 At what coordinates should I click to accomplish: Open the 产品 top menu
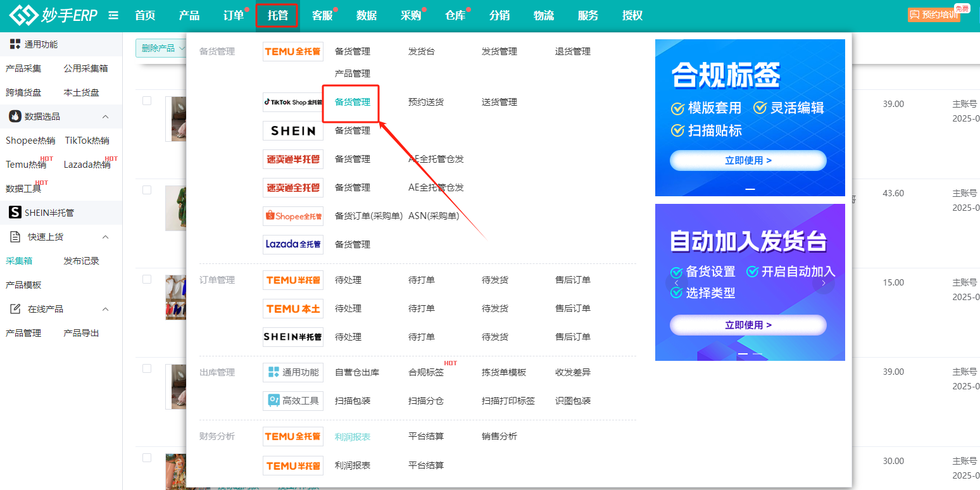[x=189, y=15]
